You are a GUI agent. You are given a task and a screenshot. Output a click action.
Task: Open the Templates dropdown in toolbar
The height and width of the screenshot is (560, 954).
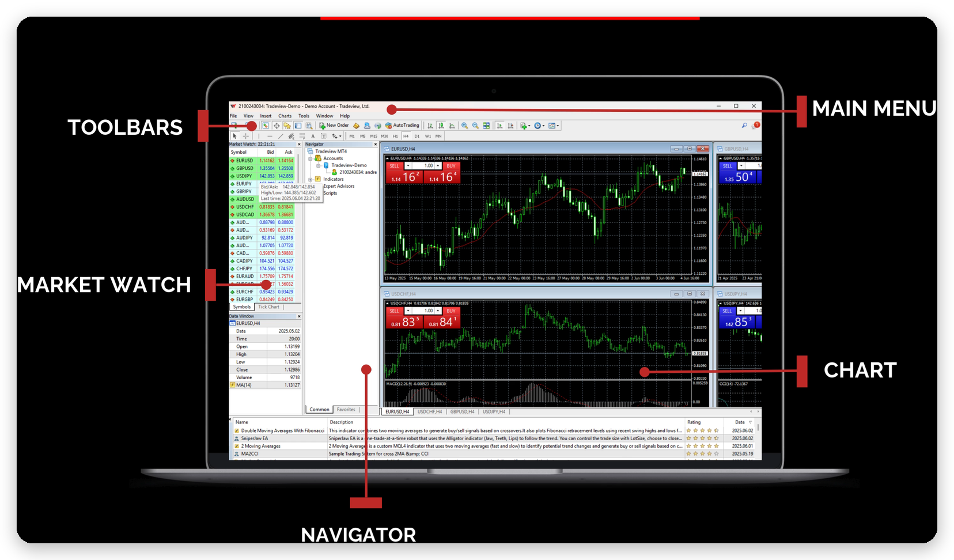[x=554, y=126]
